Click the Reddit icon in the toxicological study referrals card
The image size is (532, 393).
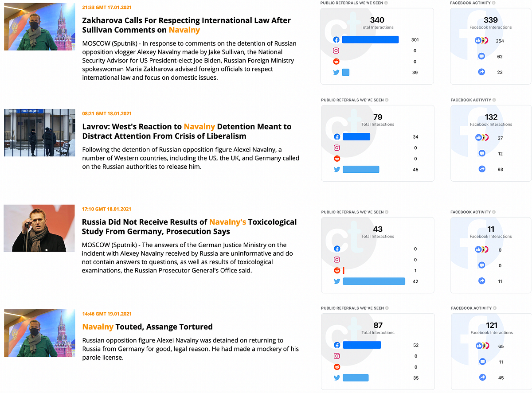point(337,271)
